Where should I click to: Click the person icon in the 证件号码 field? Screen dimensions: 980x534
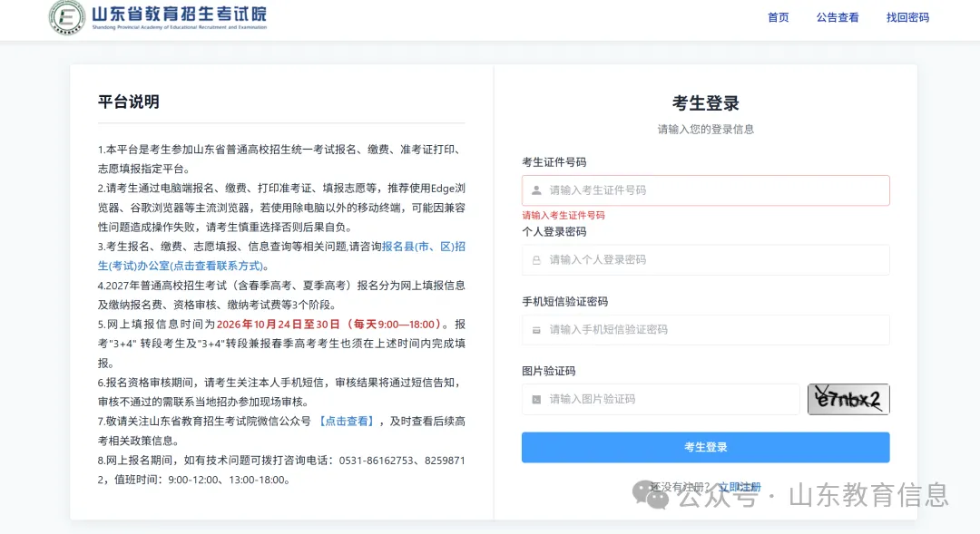point(536,190)
